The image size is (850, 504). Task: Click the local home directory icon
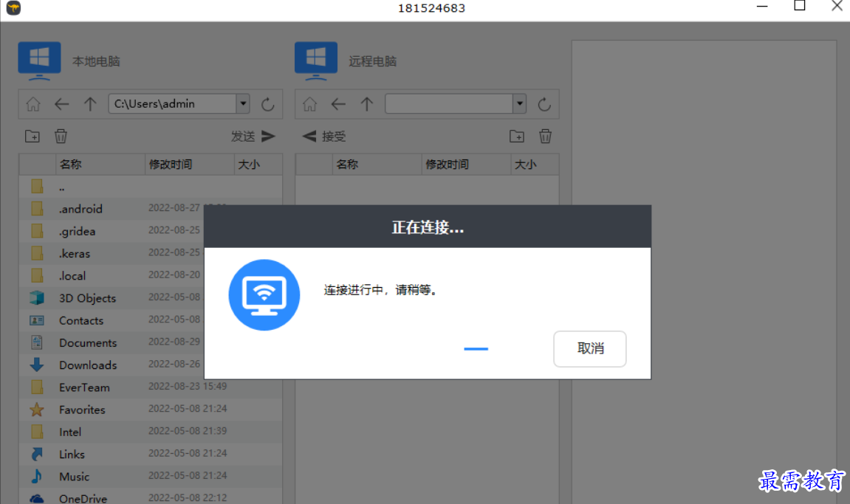(33, 104)
